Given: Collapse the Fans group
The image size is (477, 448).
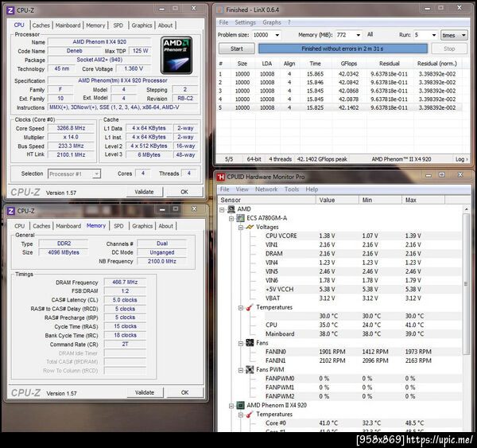Looking at the screenshot, I should tap(241, 344).
